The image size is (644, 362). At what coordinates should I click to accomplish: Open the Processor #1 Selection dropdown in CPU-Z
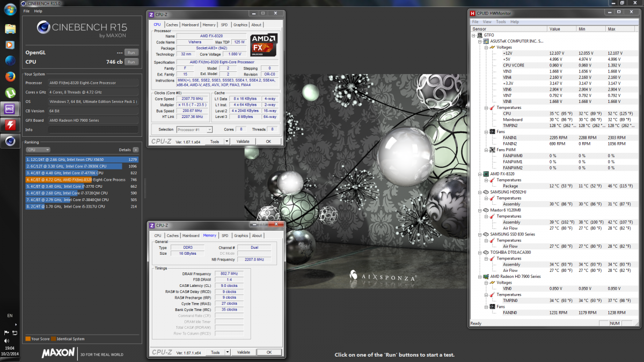pos(194,129)
